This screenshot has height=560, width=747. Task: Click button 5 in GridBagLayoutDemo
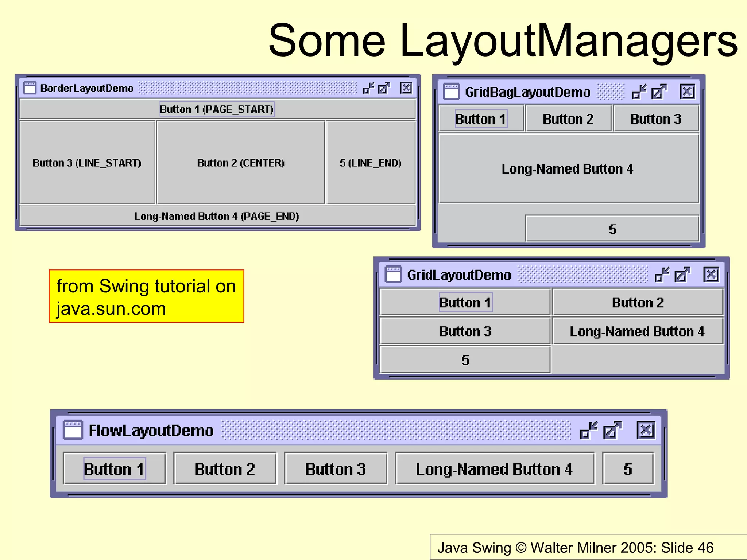pyautogui.click(x=612, y=229)
